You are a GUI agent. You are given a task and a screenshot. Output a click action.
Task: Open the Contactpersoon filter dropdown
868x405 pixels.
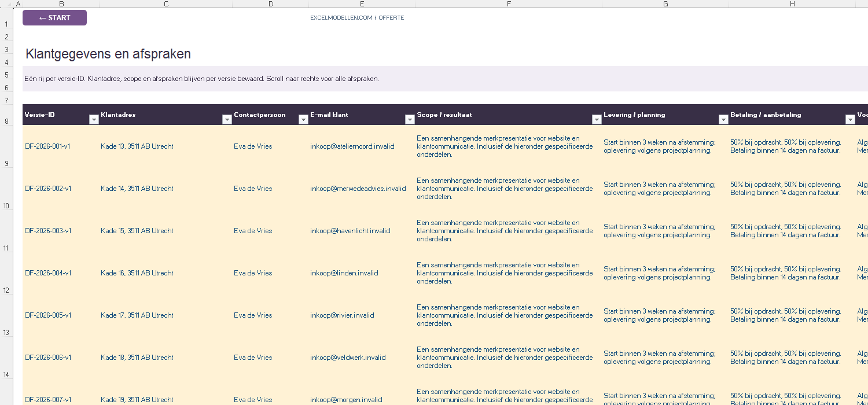tap(303, 119)
